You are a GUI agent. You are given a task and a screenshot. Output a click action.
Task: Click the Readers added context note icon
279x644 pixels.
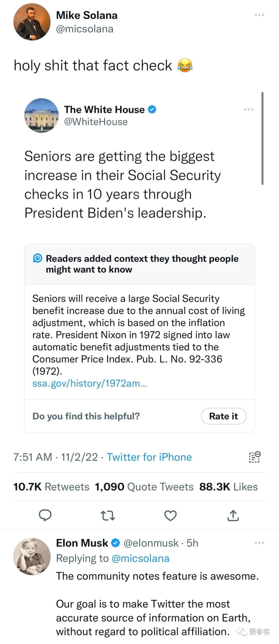[x=37, y=258]
